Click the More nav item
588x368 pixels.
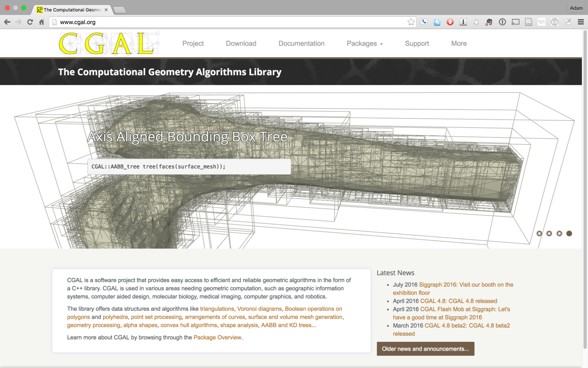click(x=459, y=43)
